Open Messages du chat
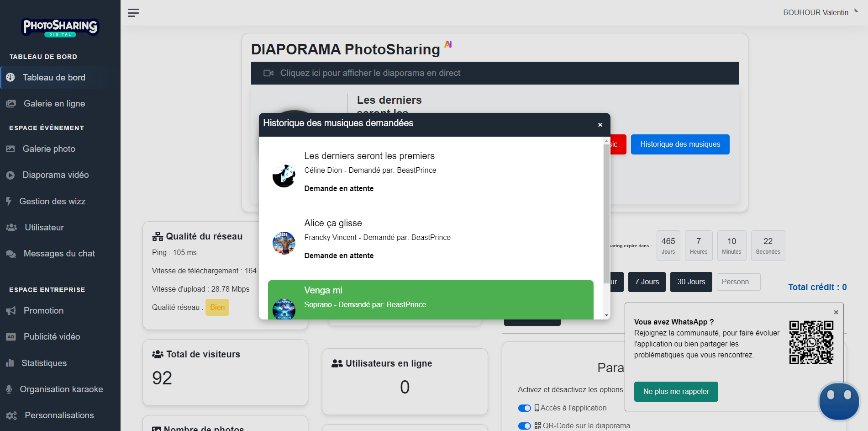Image resolution: width=868 pixels, height=431 pixels. (60, 253)
